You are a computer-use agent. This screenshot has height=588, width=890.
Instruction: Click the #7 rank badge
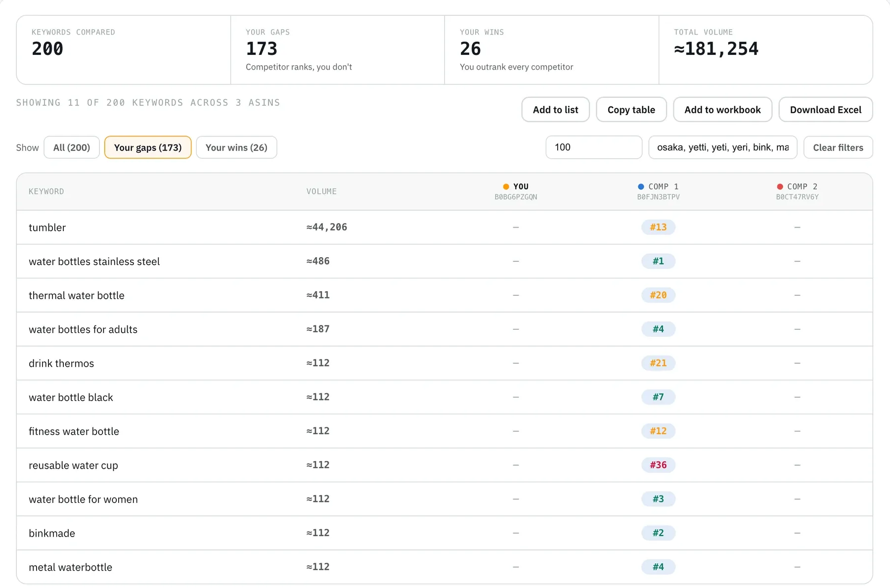[658, 397]
